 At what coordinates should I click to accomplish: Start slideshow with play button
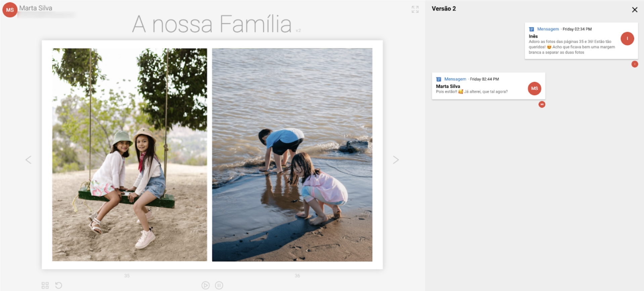205,285
